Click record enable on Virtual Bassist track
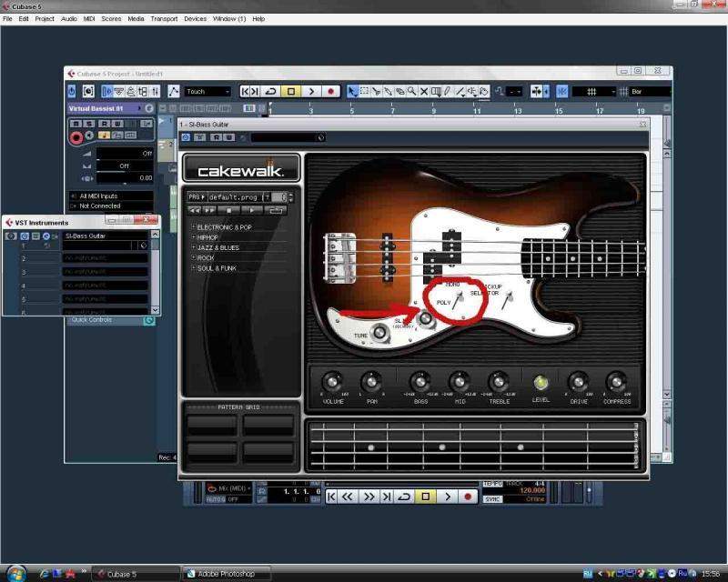 76,136
